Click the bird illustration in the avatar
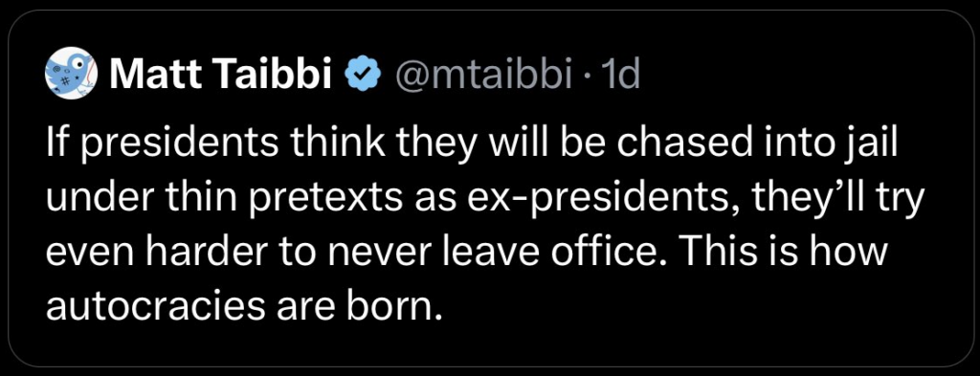Viewport: 980px width, 376px height. (71, 74)
